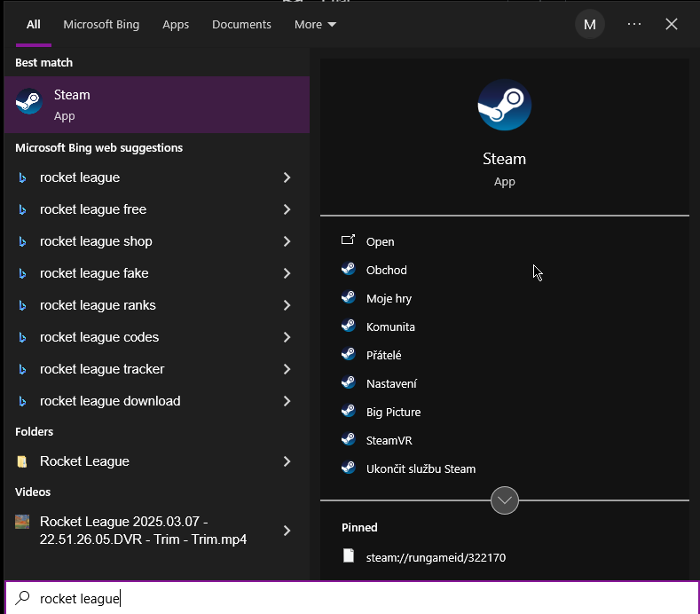Click the Bing icon next to rocket league free

coord(22,209)
